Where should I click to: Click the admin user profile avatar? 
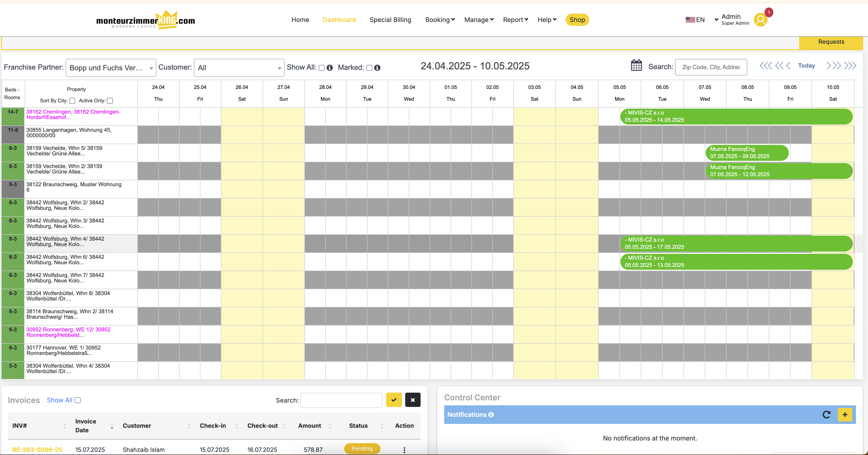pos(760,20)
